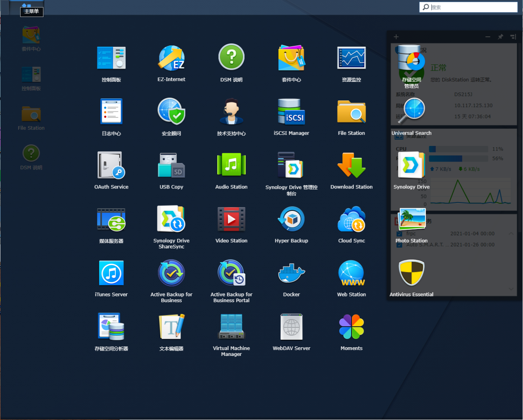Open the Docker app
This screenshot has height=420, width=523.
291,274
